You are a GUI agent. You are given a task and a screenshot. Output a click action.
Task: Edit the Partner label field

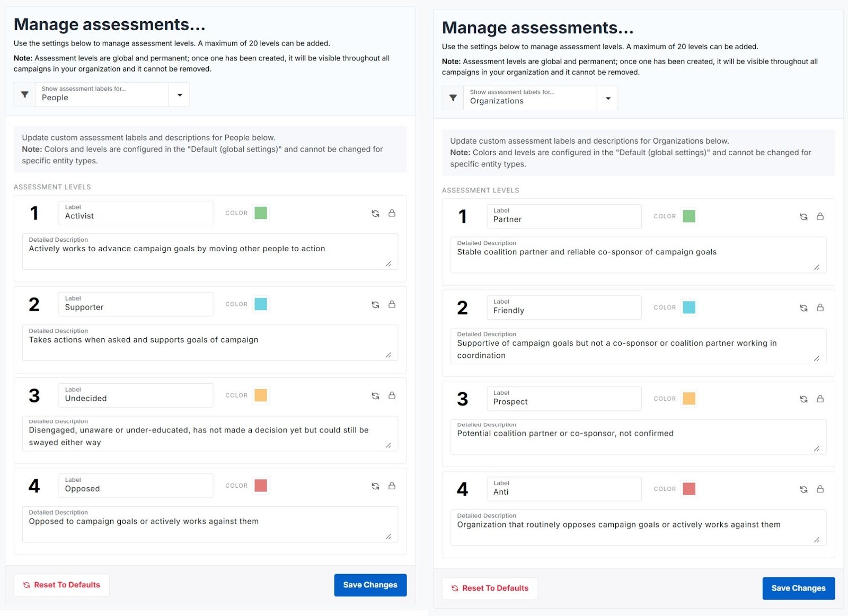(x=564, y=216)
